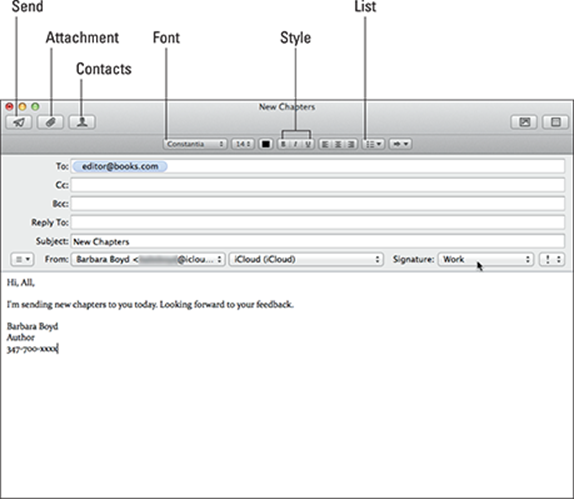
Task: Open the black text color swatch
Action: click(266, 144)
